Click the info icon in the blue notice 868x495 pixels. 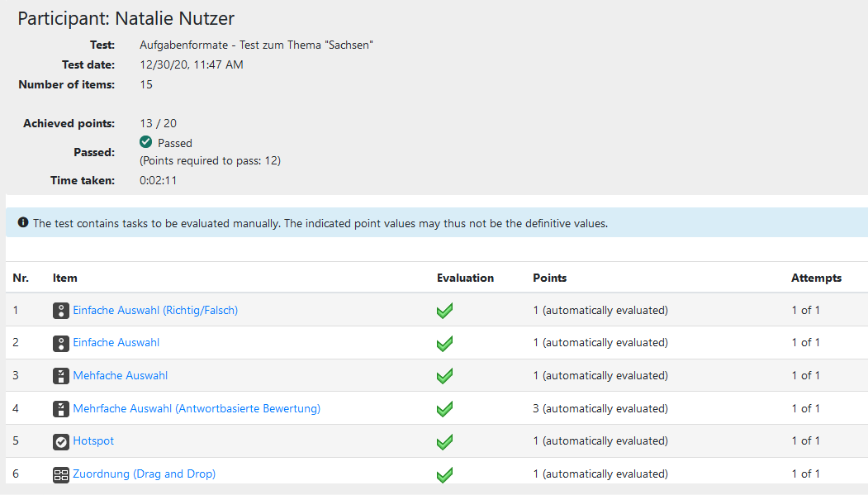23,223
